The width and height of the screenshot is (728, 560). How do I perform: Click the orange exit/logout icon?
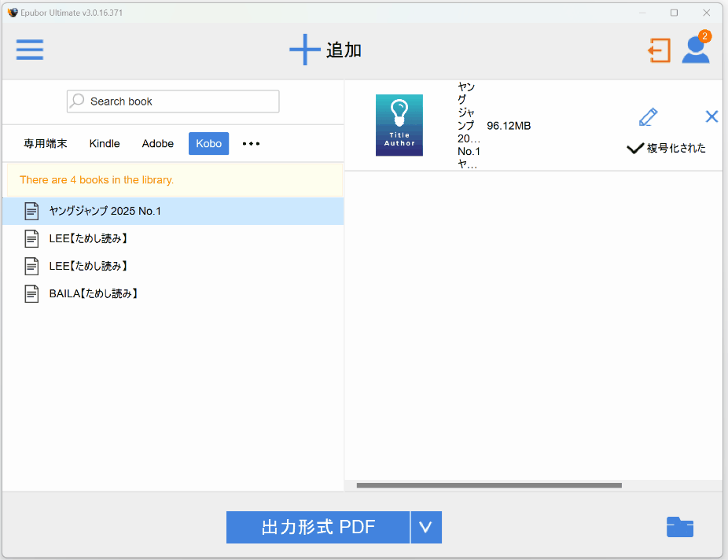click(x=659, y=50)
